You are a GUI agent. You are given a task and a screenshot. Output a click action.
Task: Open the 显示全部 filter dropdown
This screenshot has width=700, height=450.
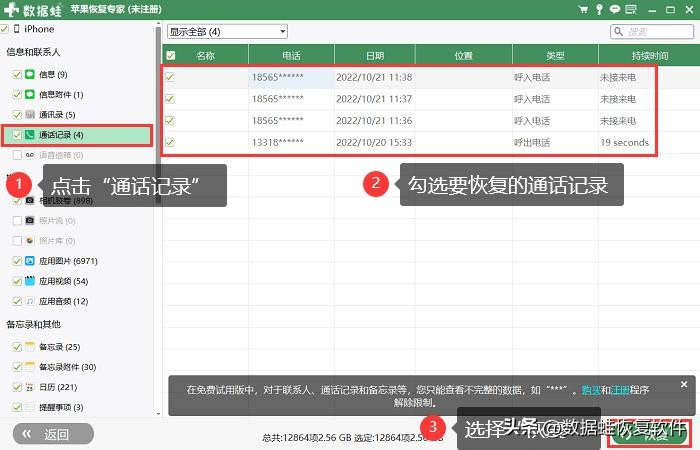[x=227, y=31]
